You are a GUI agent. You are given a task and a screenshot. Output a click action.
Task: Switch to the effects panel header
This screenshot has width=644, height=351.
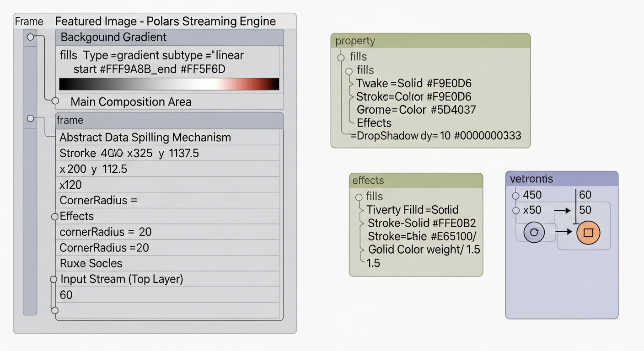(x=368, y=181)
